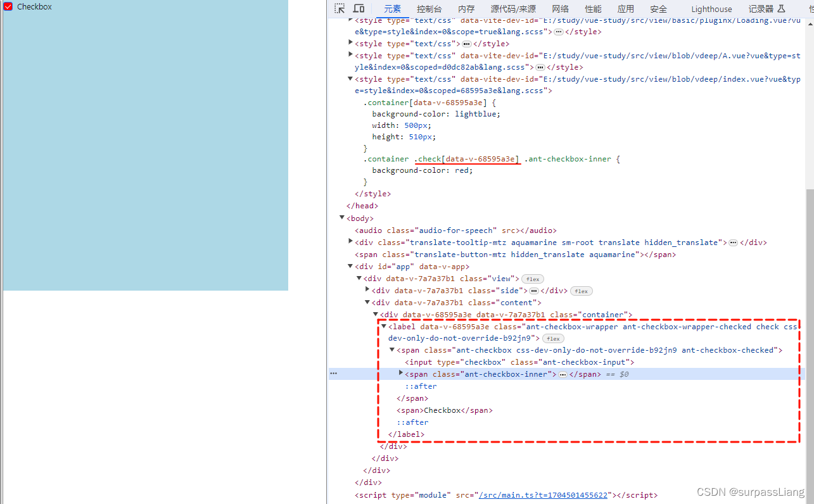Image resolution: width=814 pixels, height=504 pixels.
Task: Click the 'Checkbox' label text on page
Action: (34, 6)
